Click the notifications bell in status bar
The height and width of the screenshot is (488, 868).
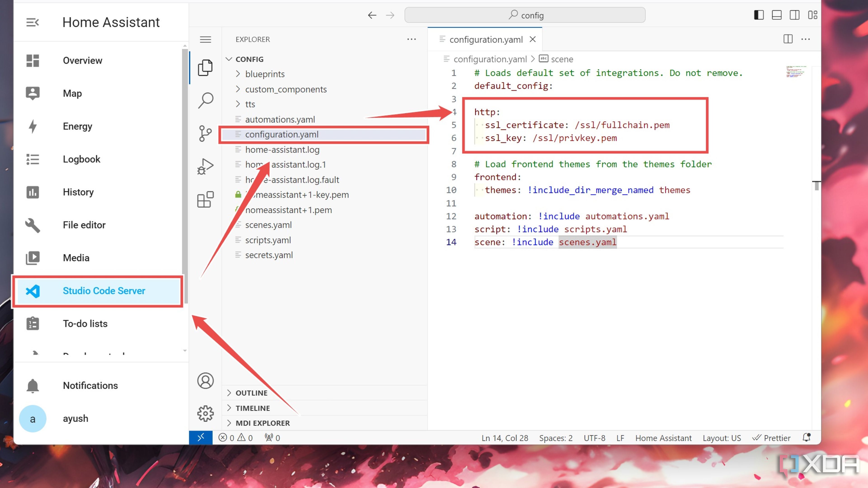[806, 437]
